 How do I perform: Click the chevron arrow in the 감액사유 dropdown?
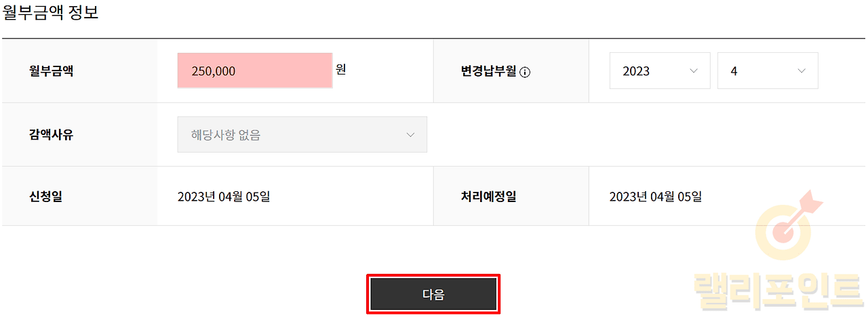410,134
